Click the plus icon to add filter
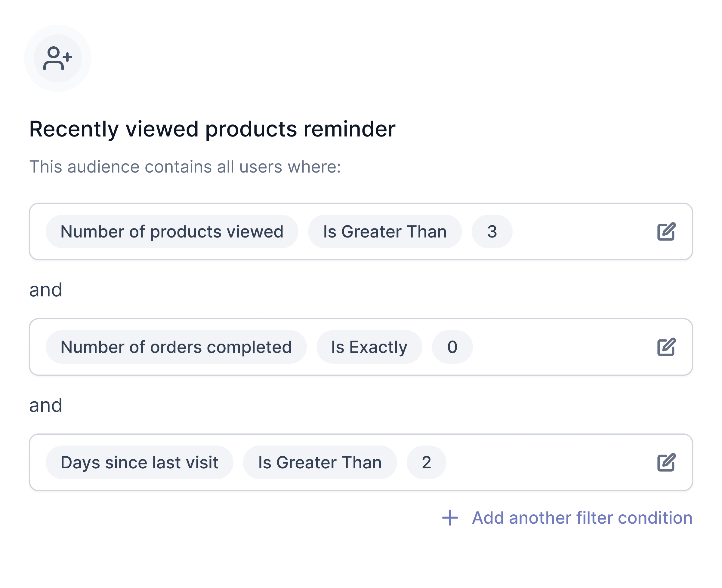This screenshot has width=722, height=588. pyautogui.click(x=449, y=518)
